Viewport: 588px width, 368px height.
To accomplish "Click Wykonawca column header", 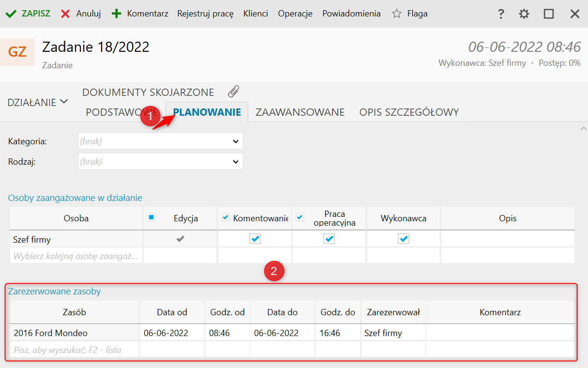I will [404, 218].
